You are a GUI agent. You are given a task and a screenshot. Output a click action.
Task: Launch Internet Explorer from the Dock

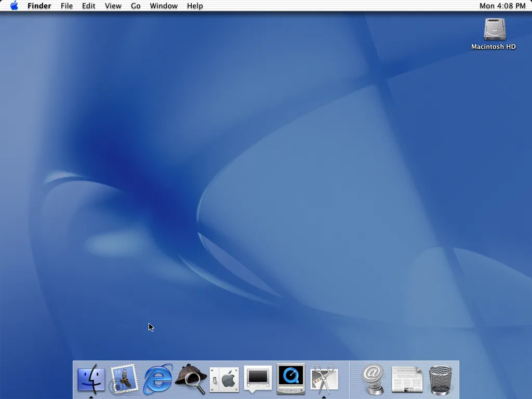(157, 379)
